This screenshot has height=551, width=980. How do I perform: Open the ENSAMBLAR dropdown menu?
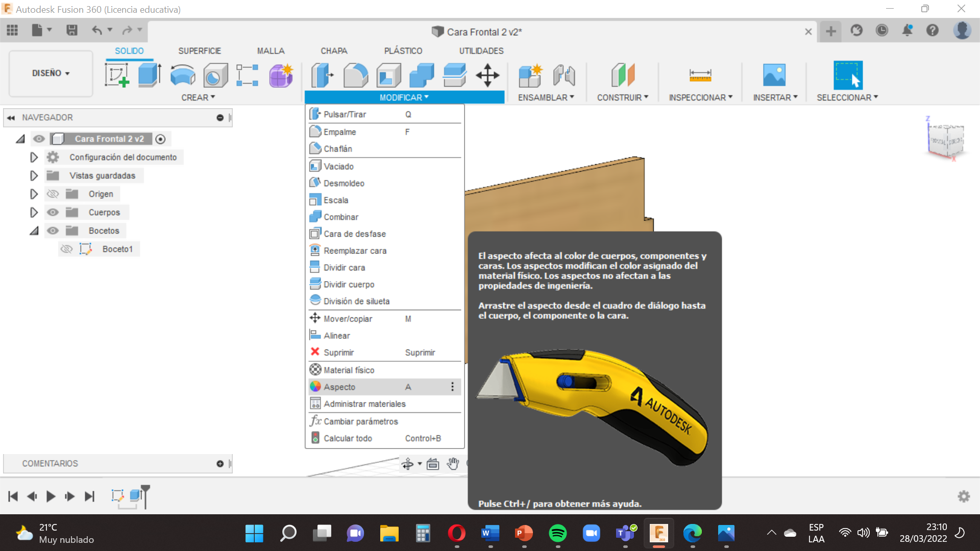click(546, 97)
